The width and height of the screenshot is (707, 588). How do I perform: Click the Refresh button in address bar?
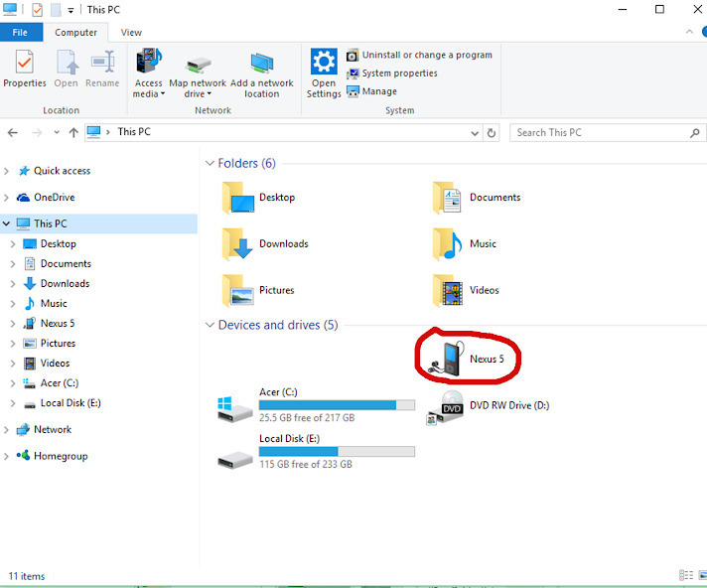coord(492,132)
